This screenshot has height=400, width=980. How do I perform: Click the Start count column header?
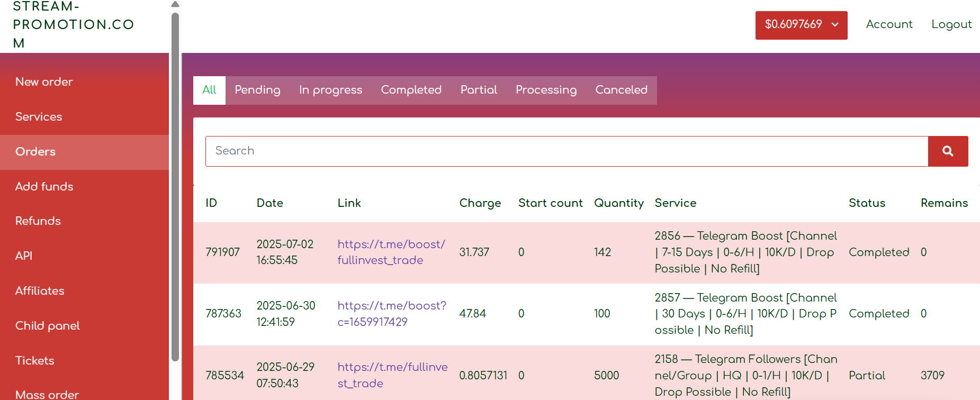pyautogui.click(x=550, y=203)
